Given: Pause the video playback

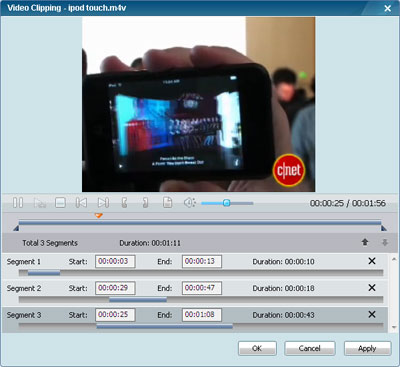Looking at the screenshot, I should coord(18,202).
